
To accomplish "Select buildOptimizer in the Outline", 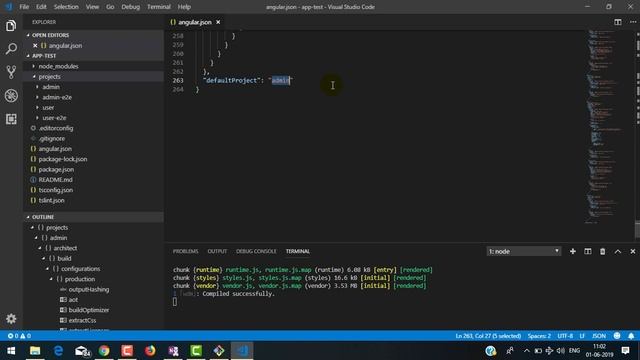I will (89, 310).
